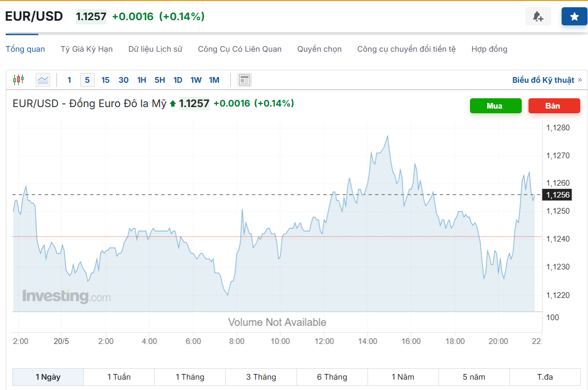Select the 15-minute chart interval
588x390 pixels.
pyautogui.click(x=106, y=80)
